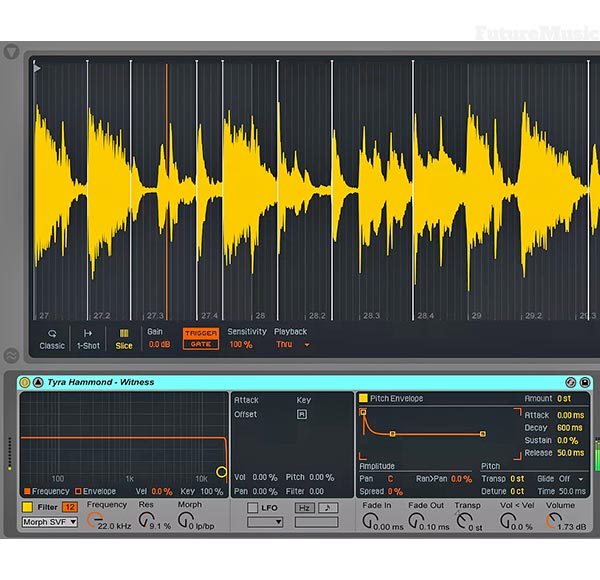Open the Morph SVF filter type dropdown
Image resolution: width=600 pixels, height=580 pixels.
tap(50, 522)
